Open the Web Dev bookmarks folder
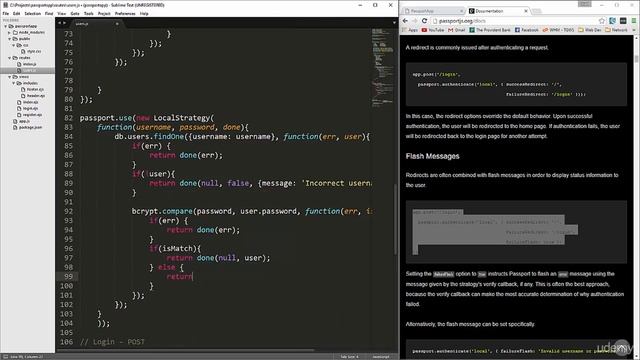Screen dimensions: 640x360 pyautogui.click(x=589, y=30)
